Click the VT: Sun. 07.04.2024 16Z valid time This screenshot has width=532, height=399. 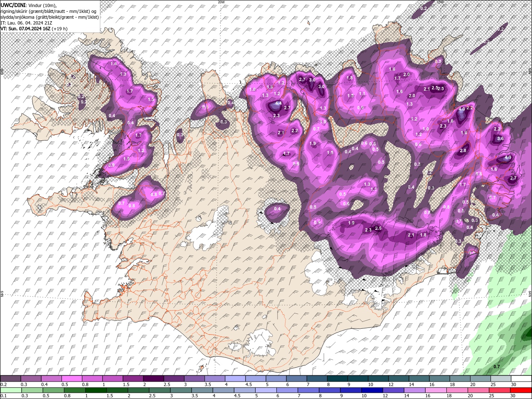(x=26, y=28)
